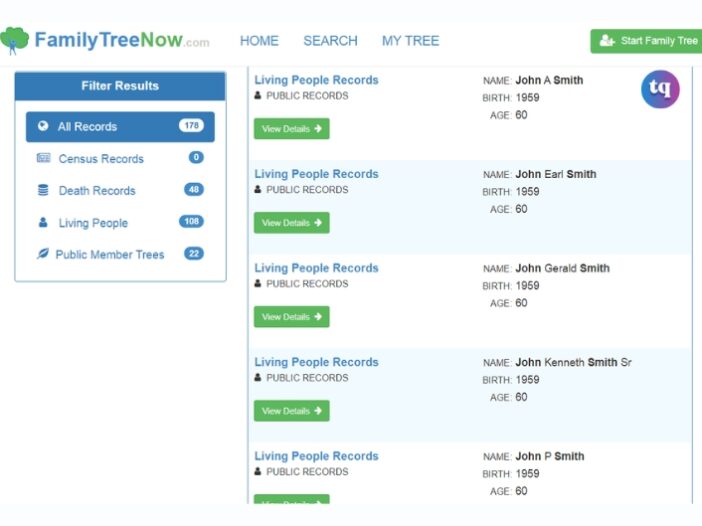The image size is (702, 526).
Task: Click the database icon beside Death Records
Action: pos(43,190)
